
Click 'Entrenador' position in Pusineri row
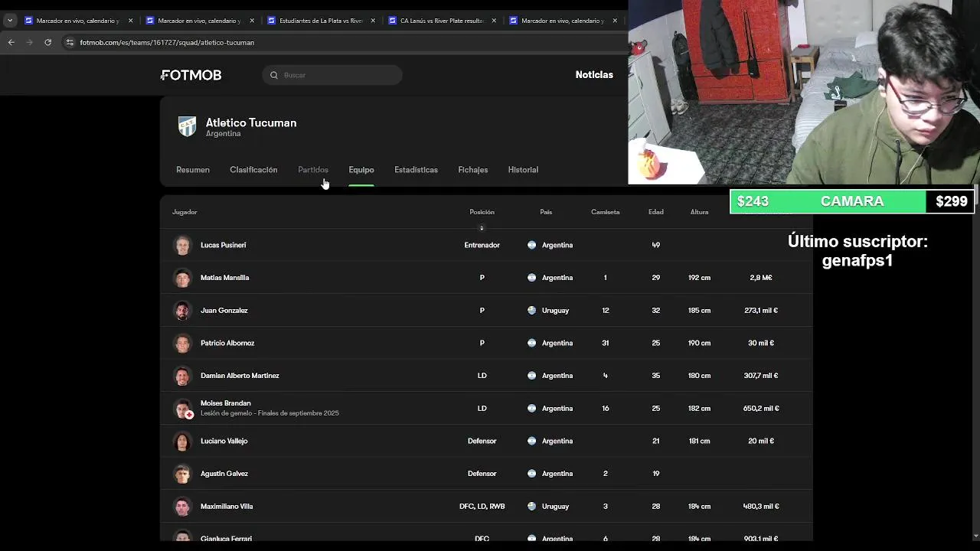tap(482, 245)
